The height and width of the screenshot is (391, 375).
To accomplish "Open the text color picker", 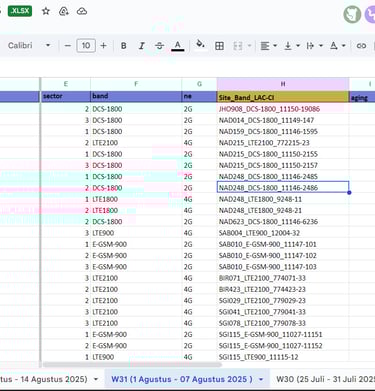I will point(178,46).
